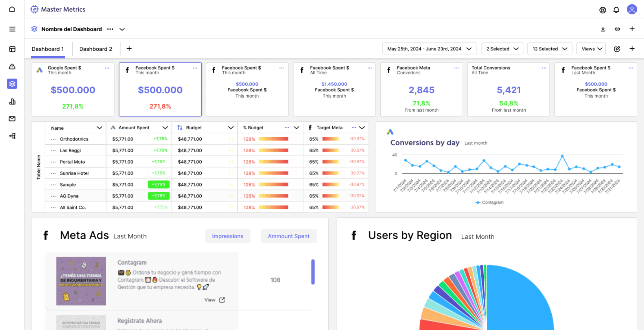Expand the Amount Spent column dropdown

point(165,127)
